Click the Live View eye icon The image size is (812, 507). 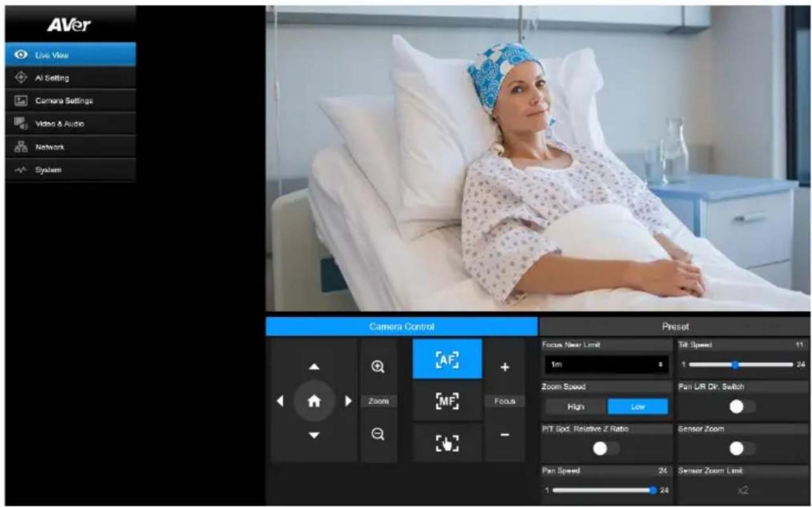[x=21, y=55]
